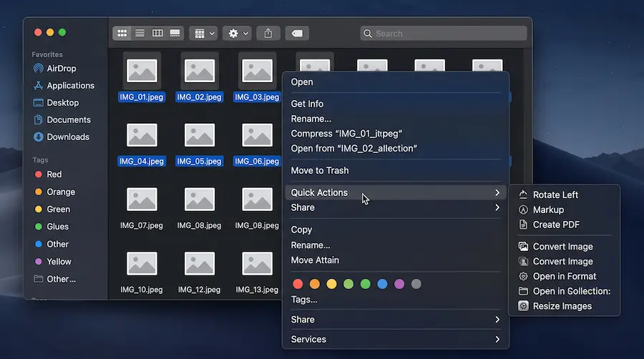Click the first Convert Image icon
The width and height of the screenshot is (644, 359).
click(523, 247)
